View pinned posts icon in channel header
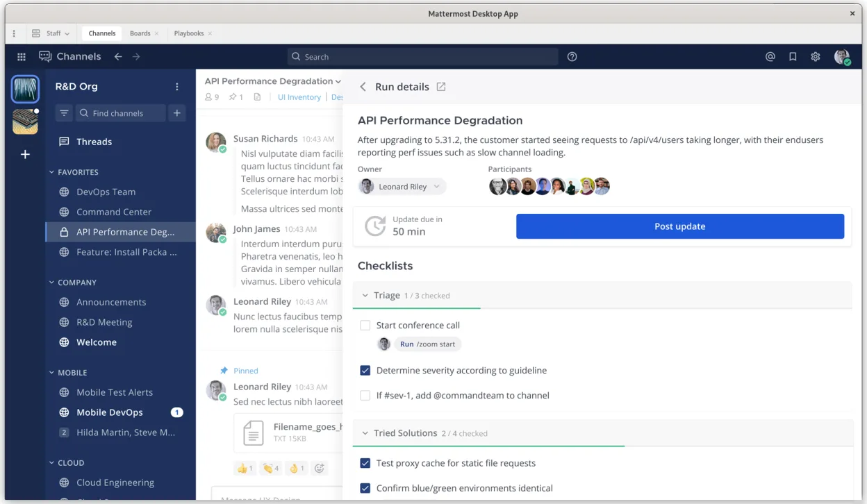The height and width of the screenshot is (504, 867). [x=236, y=97]
